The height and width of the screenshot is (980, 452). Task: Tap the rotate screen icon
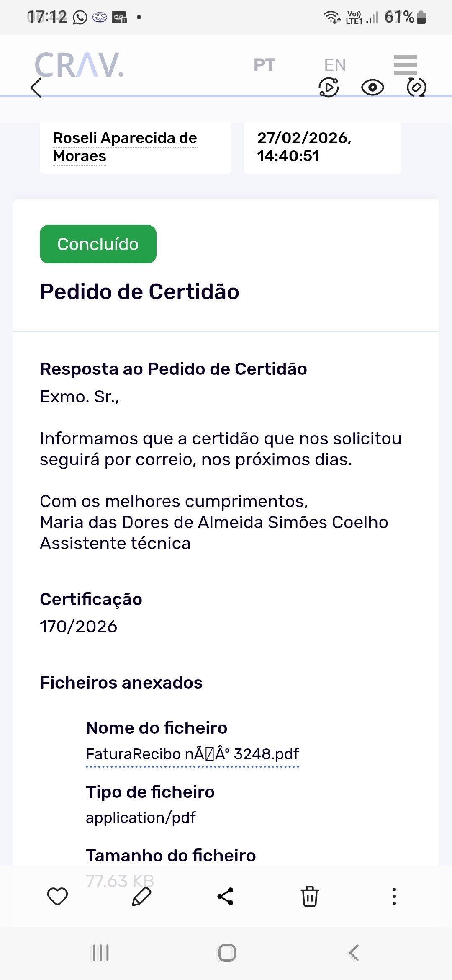click(x=416, y=88)
